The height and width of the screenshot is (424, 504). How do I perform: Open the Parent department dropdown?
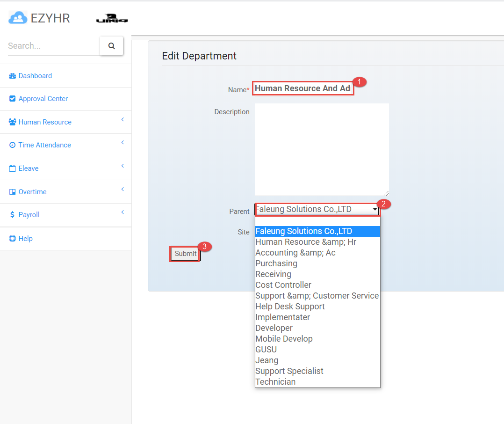pos(317,210)
